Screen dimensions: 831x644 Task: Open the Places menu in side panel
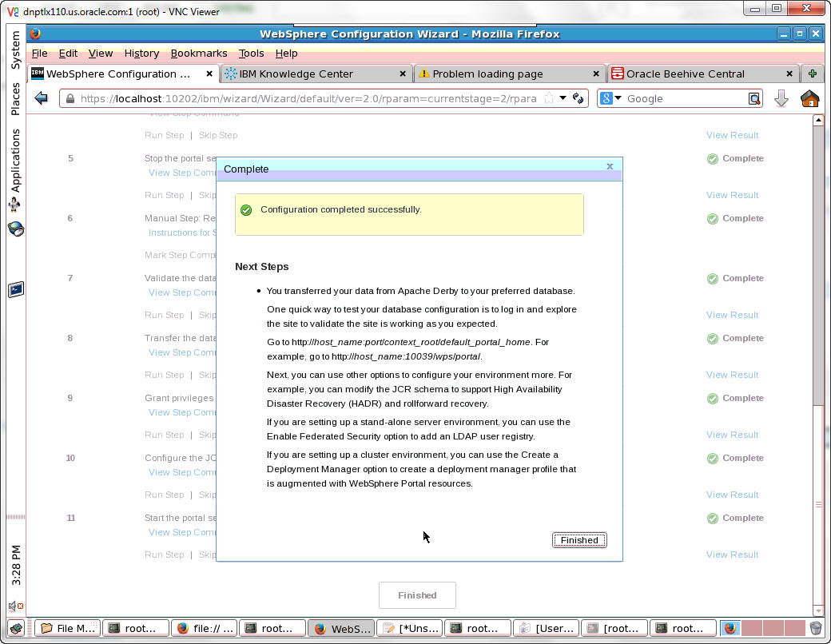tap(15, 98)
